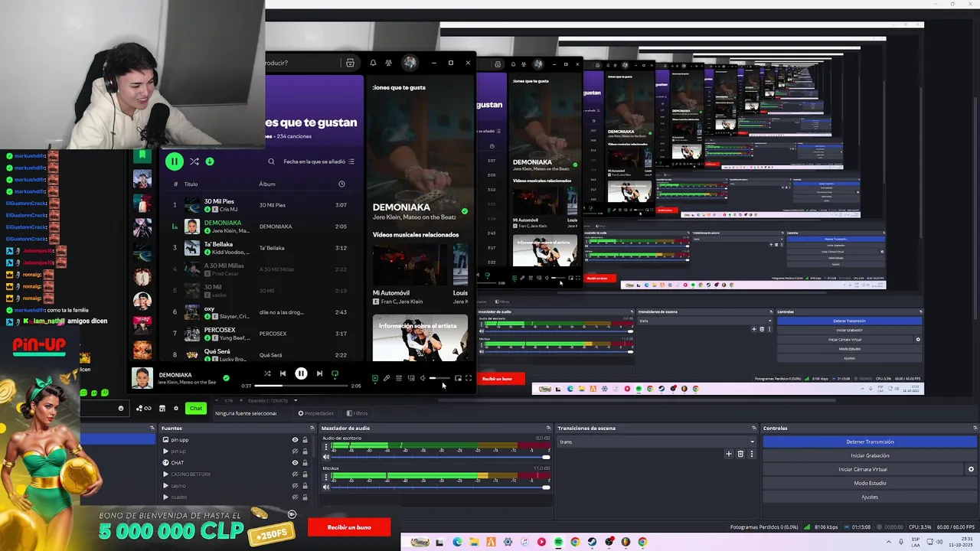Click play/pause in bottom player bar
The image size is (980, 551).
click(x=301, y=373)
